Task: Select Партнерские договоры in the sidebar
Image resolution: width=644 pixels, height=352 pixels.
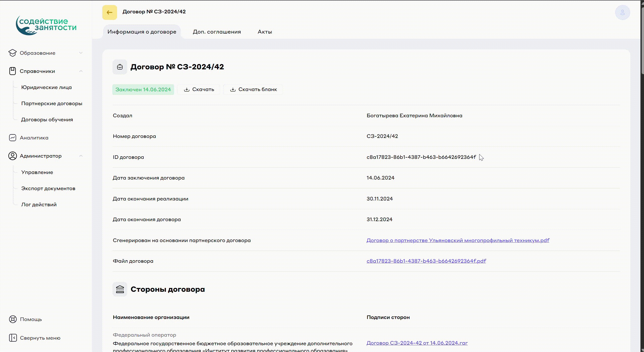Action: (52, 103)
